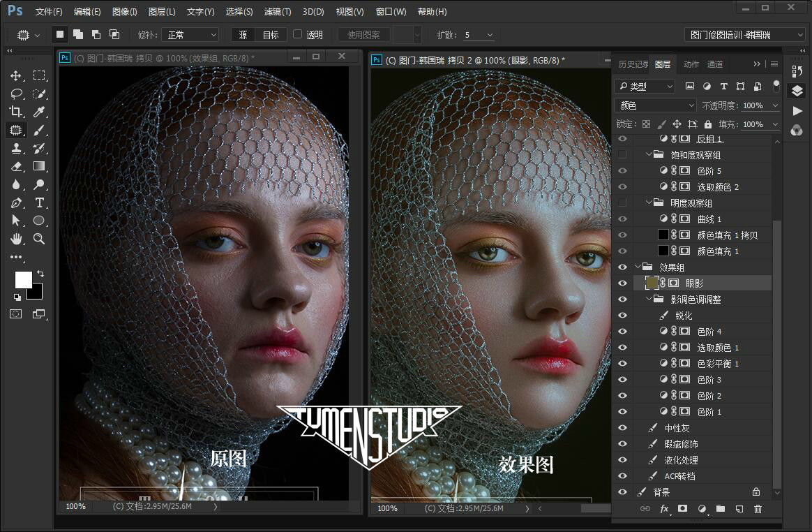Select the Crop tool
Viewport: 812px width, 532px height.
pos(16,112)
